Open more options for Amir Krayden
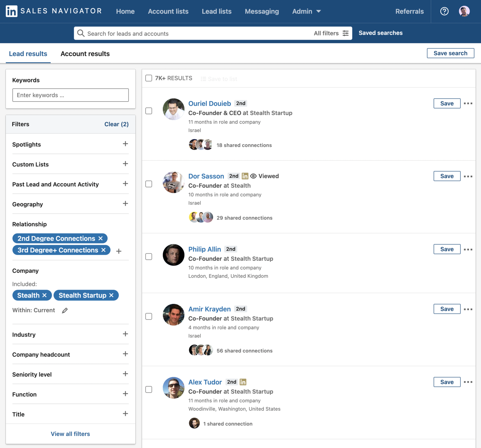The height and width of the screenshot is (448, 481). tap(468, 309)
